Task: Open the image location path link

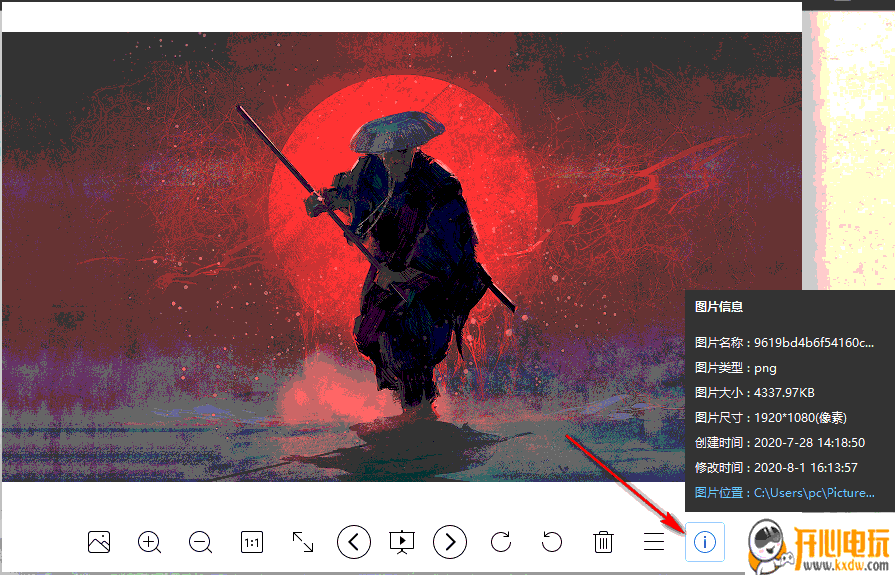Action: pyautogui.click(x=814, y=493)
